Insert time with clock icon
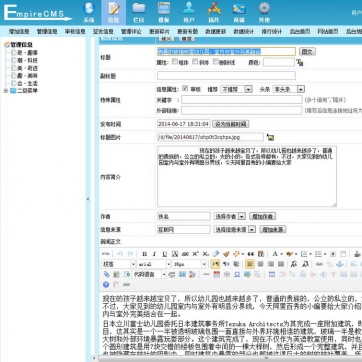The width and height of the screenshot is (362, 362). (227, 275)
